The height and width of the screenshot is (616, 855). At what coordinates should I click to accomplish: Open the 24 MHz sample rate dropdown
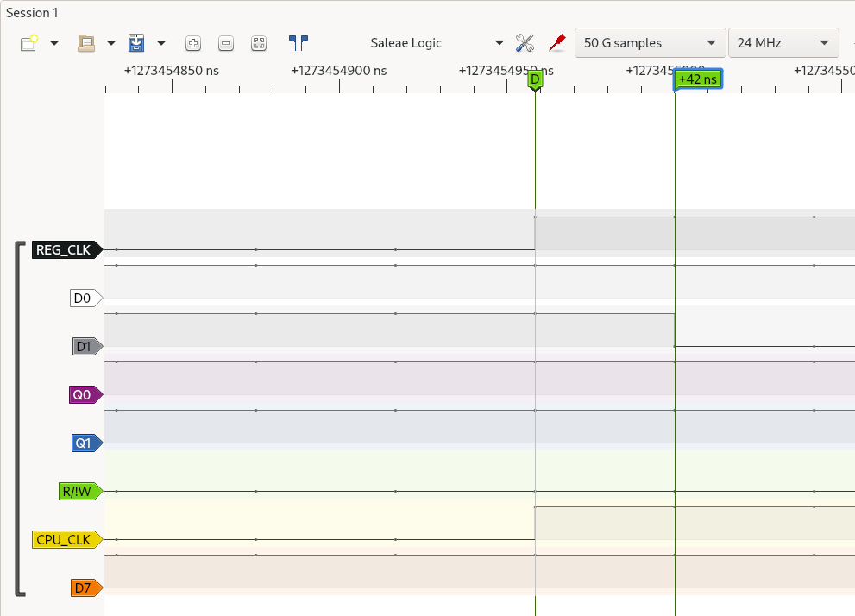pyautogui.click(x=783, y=43)
